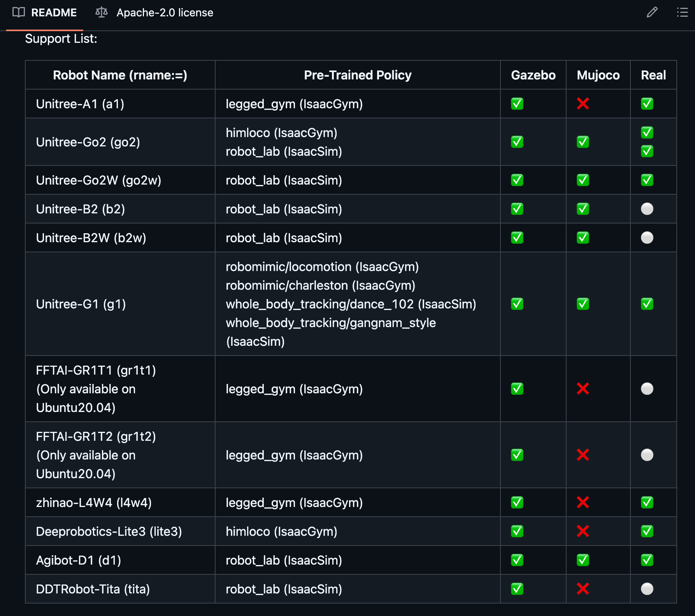Click Real check mark for Agibot-D1
Screen dimensions: 695x616
coord(647,560)
